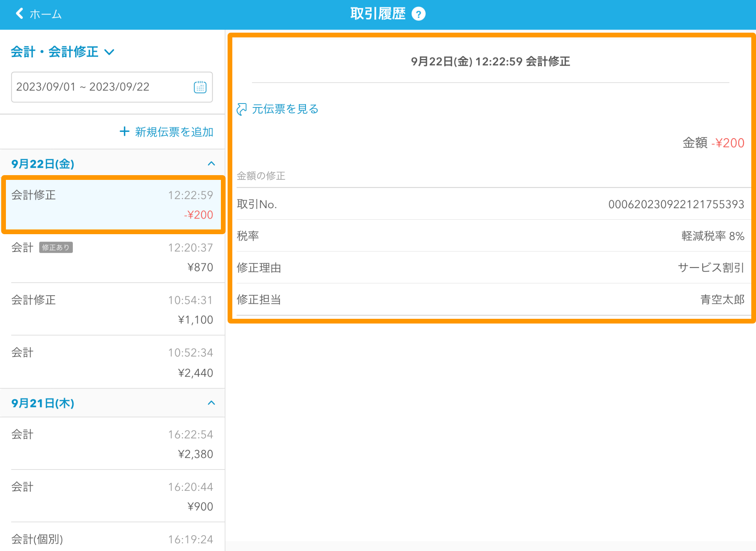Click the plus icon for 新規伝票を追加

coord(124,131)
